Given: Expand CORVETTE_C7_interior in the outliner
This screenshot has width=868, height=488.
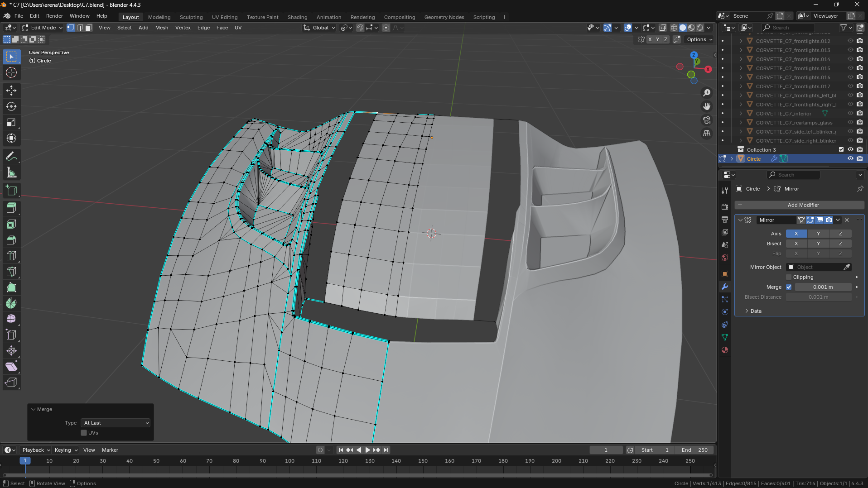Looking at the screenshot, I should tap(741, 114).
